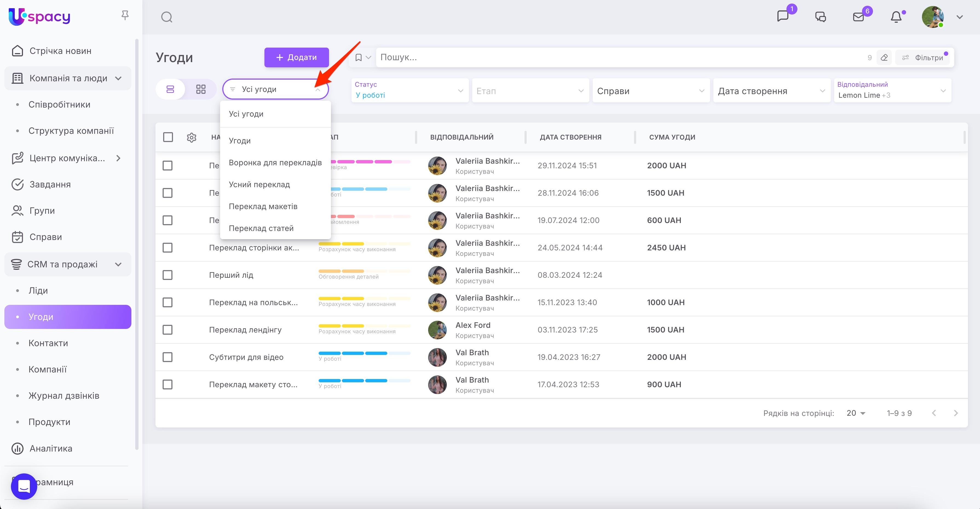
Task: Tick the select-all checkbox in header
Action: pyautogui.click(x=168, y=137)
